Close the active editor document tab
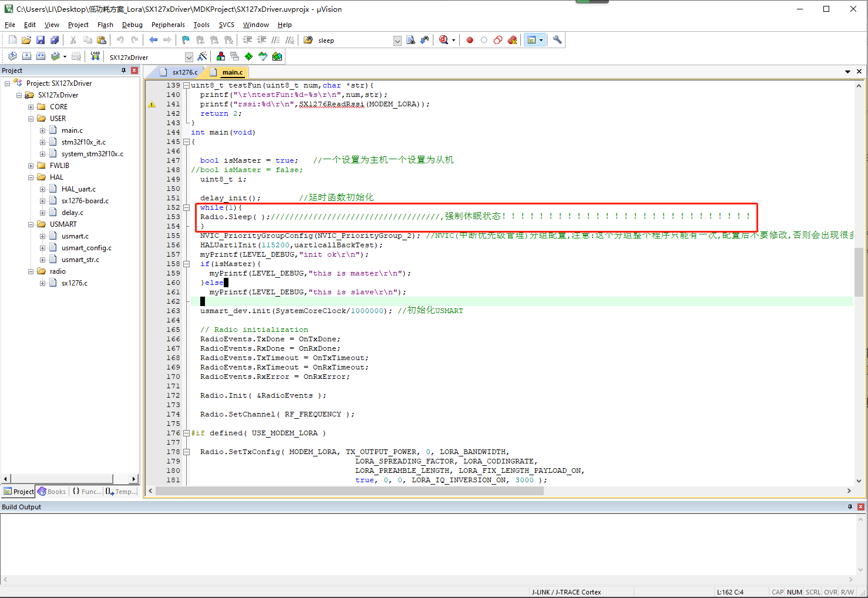Screen dimensions: 868x598 (x=859, y=72)
